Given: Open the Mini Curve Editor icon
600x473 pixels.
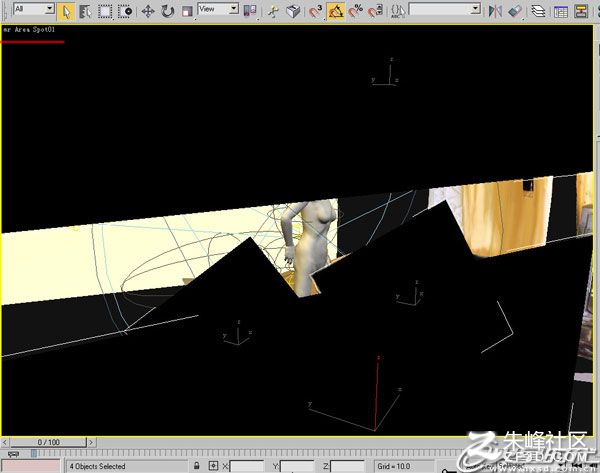Looking at the screenshot, I should (13, 454).
